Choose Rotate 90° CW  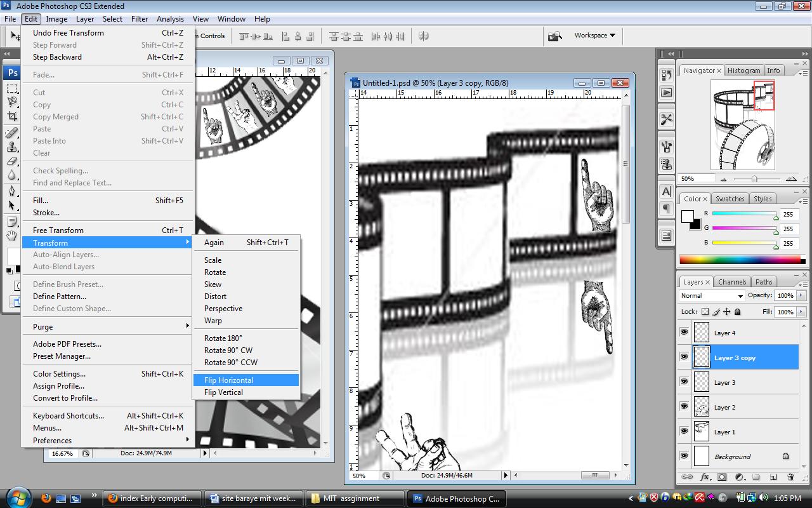pos(246,350)
